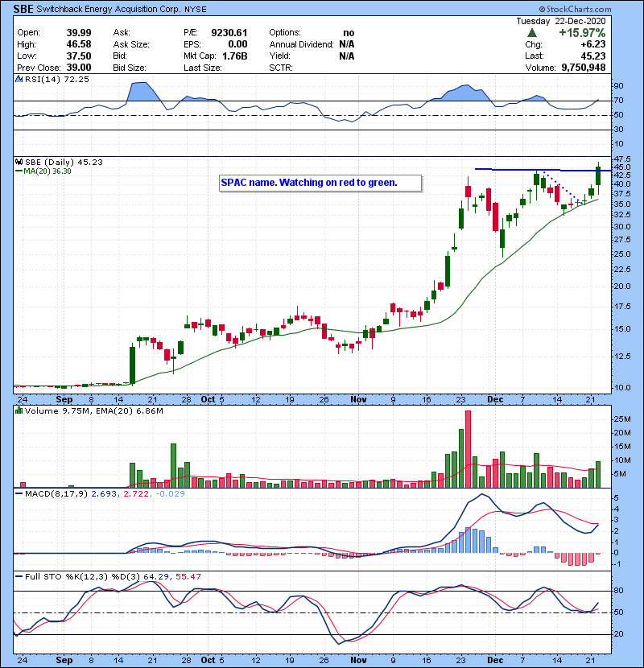Image resolution: width=644 pixels, height=668 pixels.
Task: Click the +15.97% percent change value
Action: (x=582, y=33)
